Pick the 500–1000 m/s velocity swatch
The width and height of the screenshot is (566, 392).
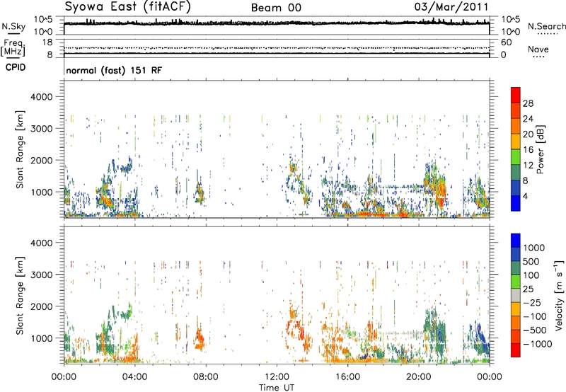pyautogui.click(x=516, y=254)
